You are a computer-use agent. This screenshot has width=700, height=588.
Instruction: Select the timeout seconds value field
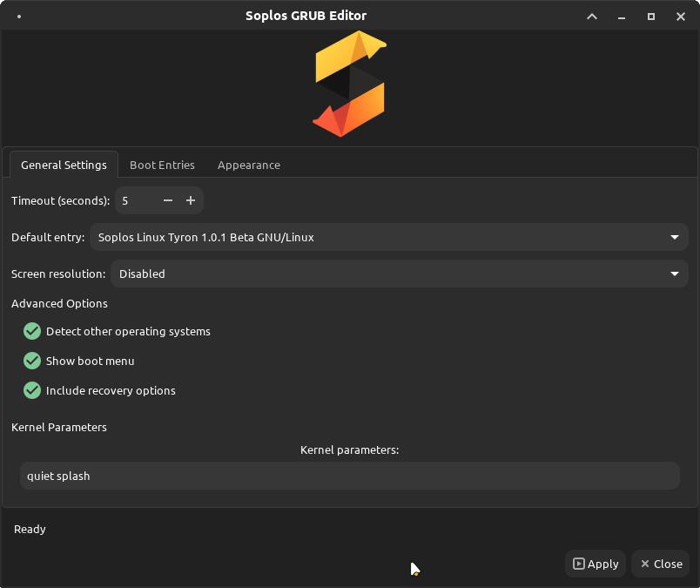[135, 200]
